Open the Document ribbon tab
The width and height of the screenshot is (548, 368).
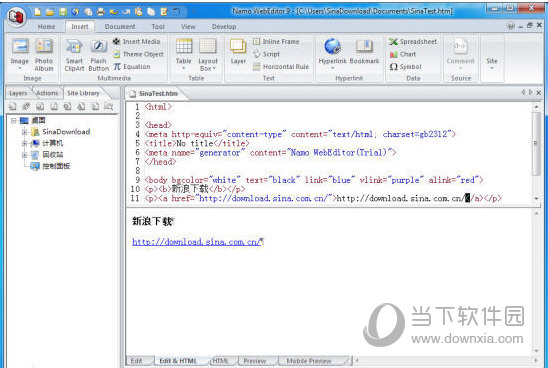[120, 27]
